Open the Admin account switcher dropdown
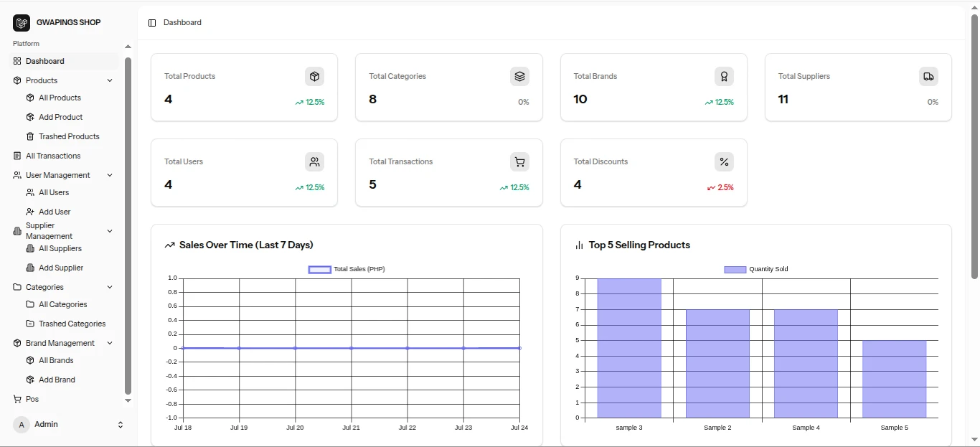The height and width of the screenshot is (447, 980). tap(69, 425)
